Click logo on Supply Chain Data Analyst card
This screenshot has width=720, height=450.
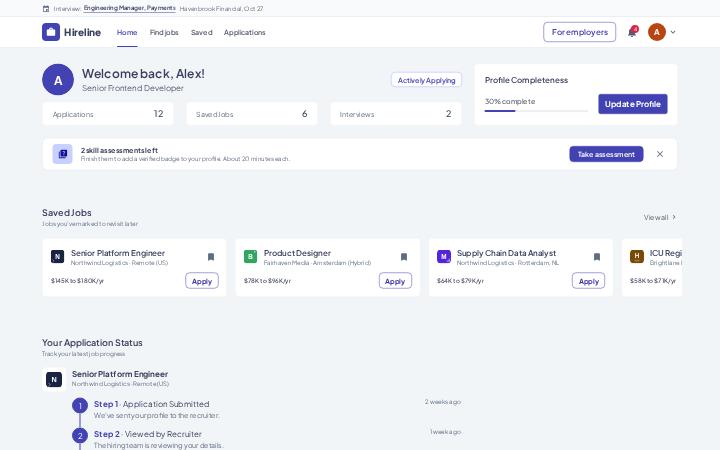(444, 257)
